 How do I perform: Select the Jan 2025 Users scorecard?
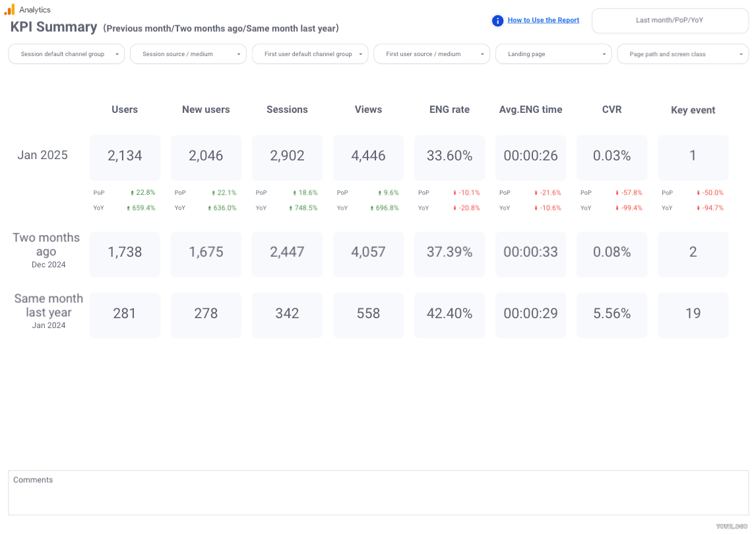click(x=125, y=156)
